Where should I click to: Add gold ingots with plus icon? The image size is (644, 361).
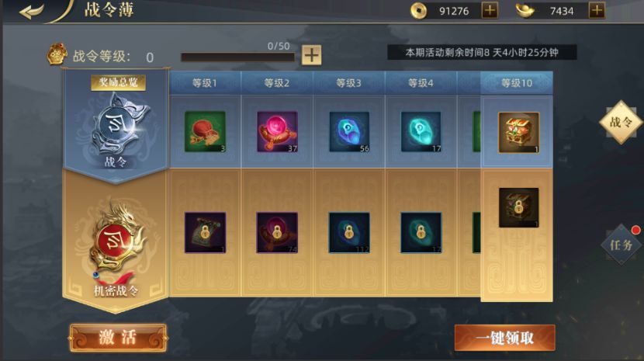pyautogui.click(x=597, y=10)
